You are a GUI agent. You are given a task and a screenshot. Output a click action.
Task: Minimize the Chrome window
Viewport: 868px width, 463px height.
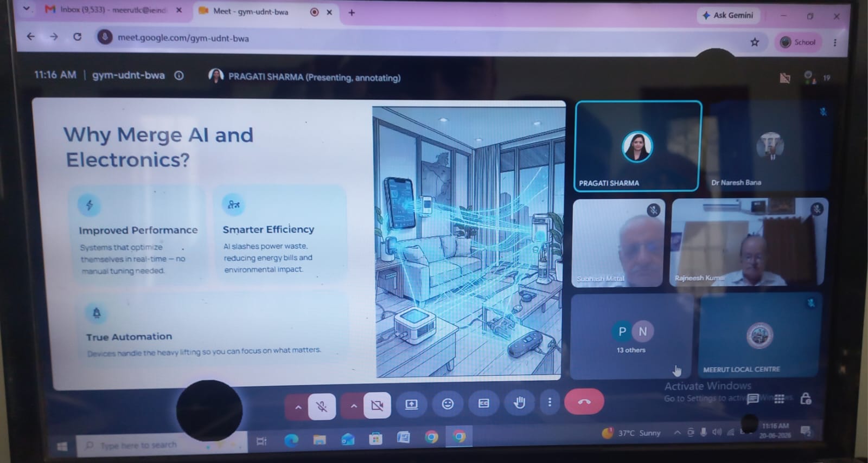click(x=783, y=16)
